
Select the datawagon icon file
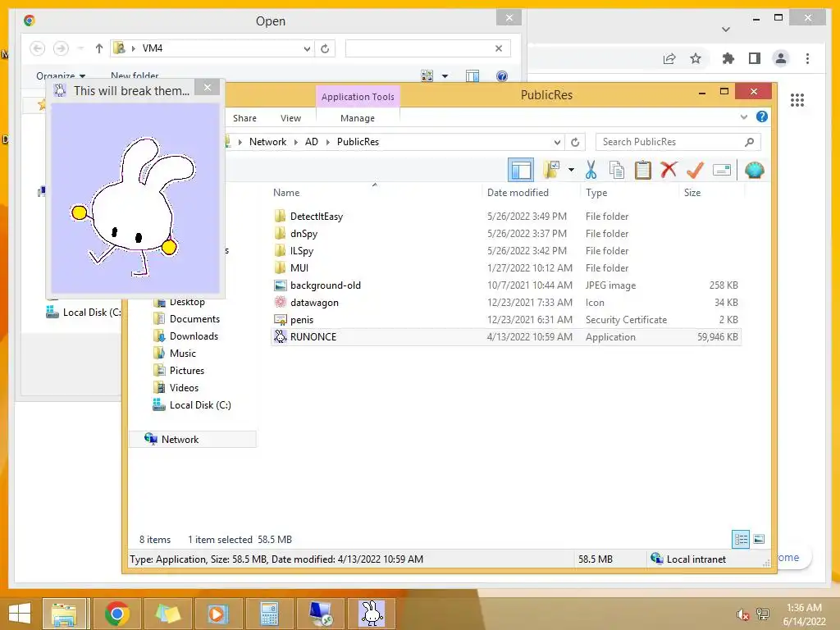tap(314, 303)
